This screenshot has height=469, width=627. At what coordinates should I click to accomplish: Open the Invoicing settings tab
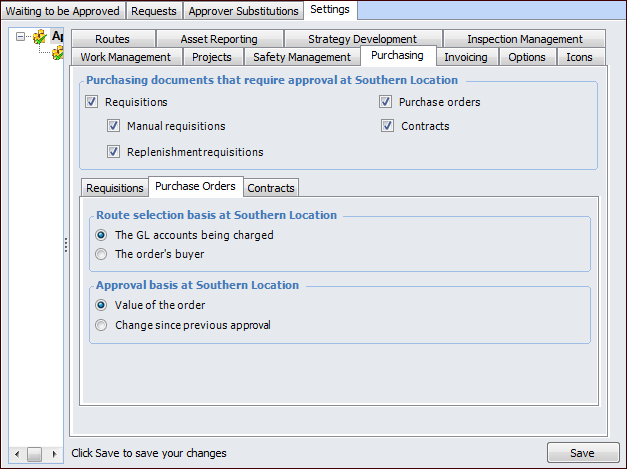tap(466, 57)
